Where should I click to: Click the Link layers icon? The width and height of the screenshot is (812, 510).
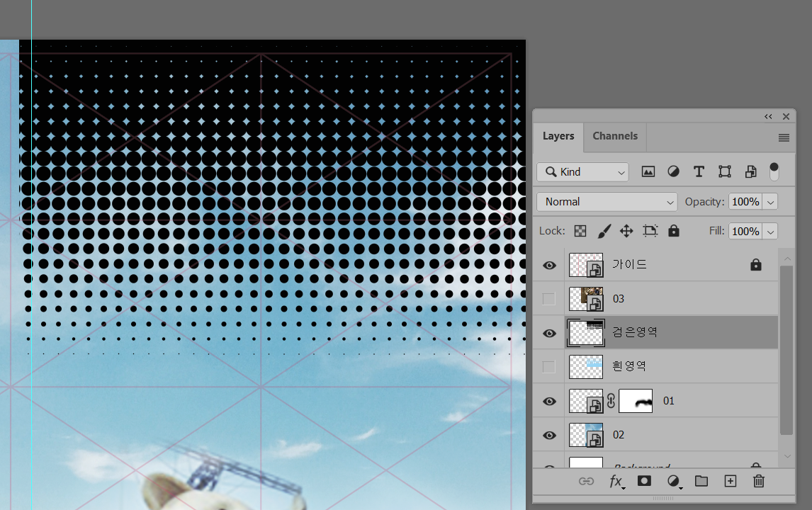[586, 481]
